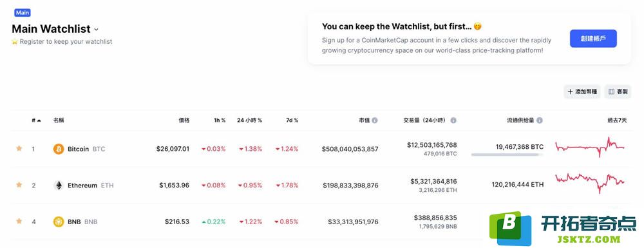Unstar BNB from the watchlist
This screenshot has width=644, height=248.
click(x=19, y=222)
